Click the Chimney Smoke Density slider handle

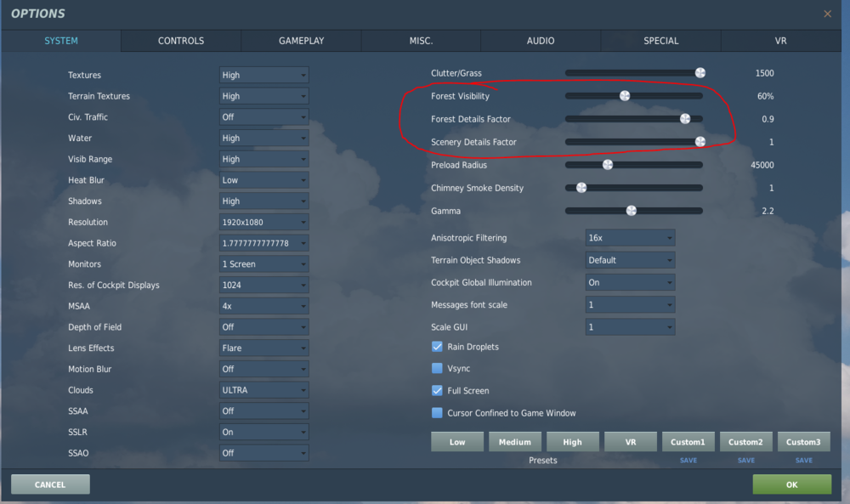[581, 188]
